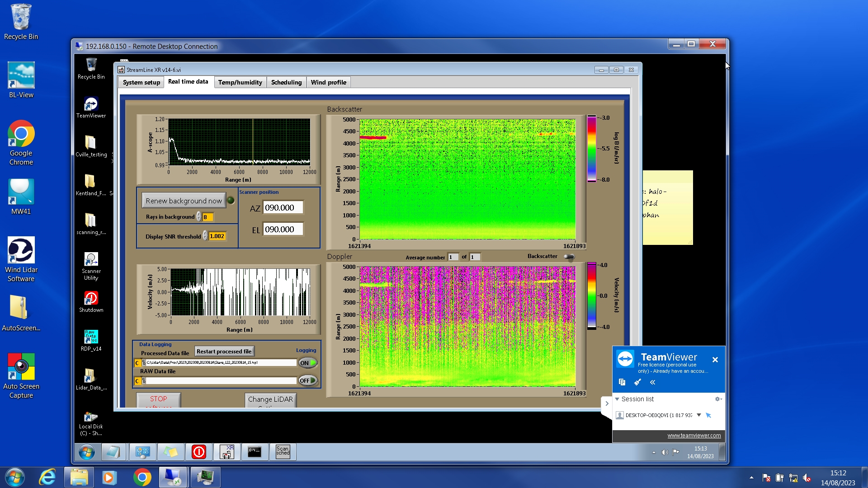Switch to the Wind profile tab
The image size is (868, 488).
(328, 82)
